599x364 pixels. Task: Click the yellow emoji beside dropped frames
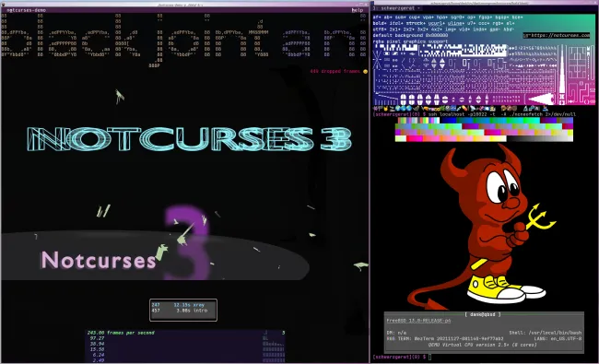[x=365, y=72]
